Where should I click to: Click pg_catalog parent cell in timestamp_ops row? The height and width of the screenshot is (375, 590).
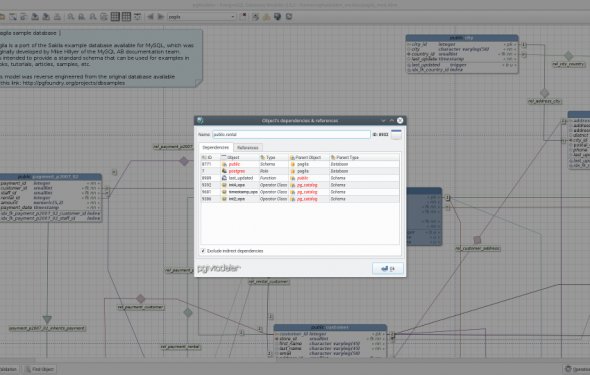coord(309,192)
